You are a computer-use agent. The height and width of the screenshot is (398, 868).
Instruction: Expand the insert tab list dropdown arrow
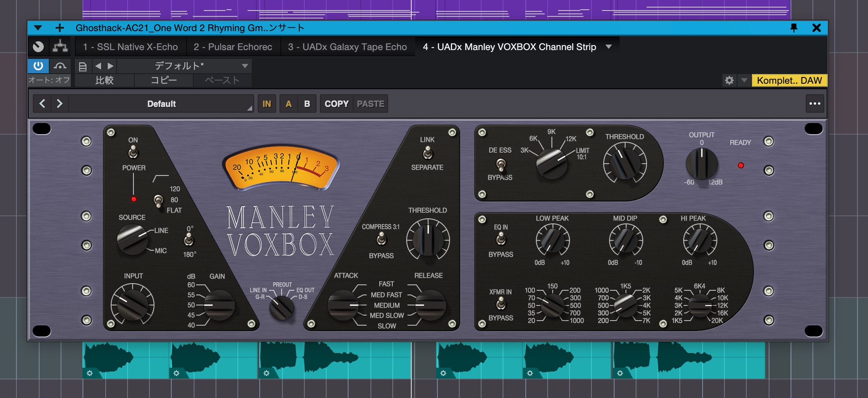[609, 47]
